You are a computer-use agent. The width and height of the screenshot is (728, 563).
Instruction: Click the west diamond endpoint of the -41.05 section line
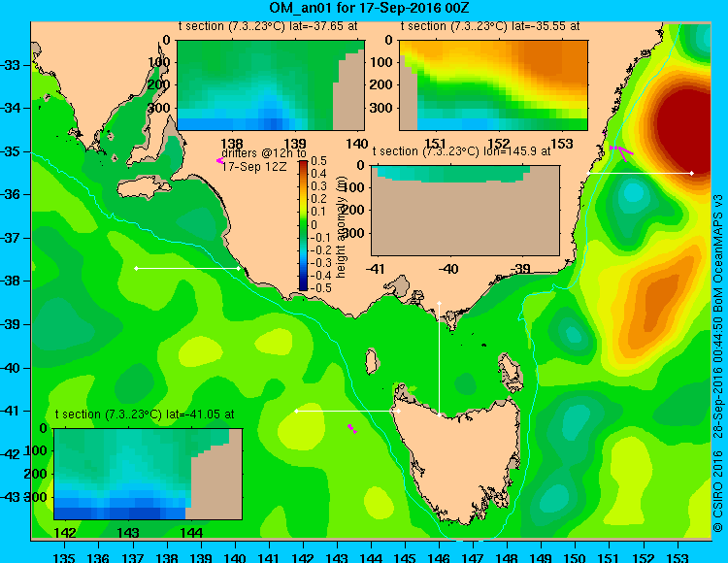[296, 412]
